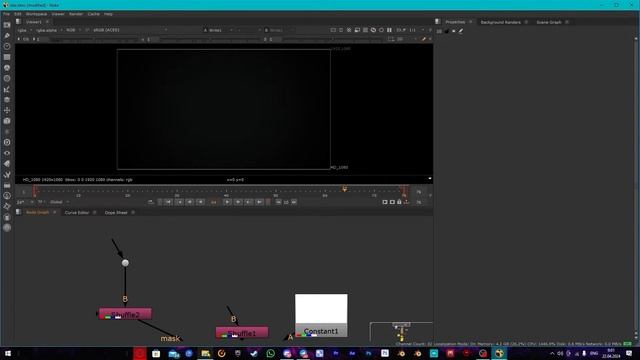Open Windows Start menu

(x=8, y=353)
